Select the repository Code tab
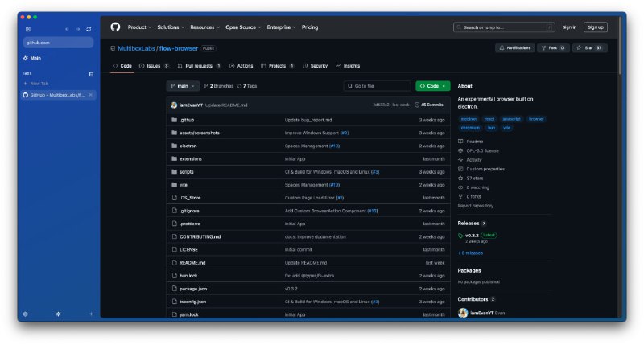 point(122,66)
